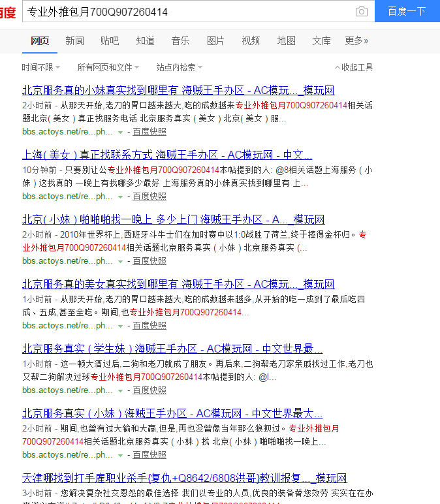440x504 pixels.
Task: Open the 站点内检索 dropdown
Action: 180,67
